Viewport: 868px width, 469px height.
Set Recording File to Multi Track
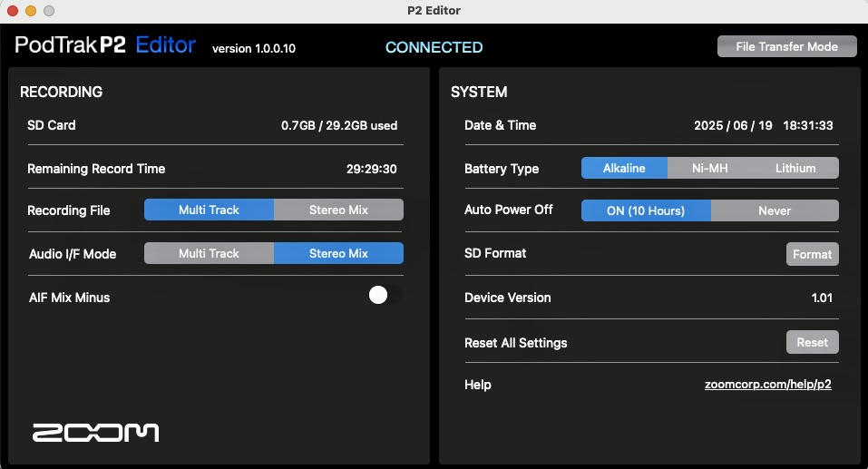pos(209,210)
